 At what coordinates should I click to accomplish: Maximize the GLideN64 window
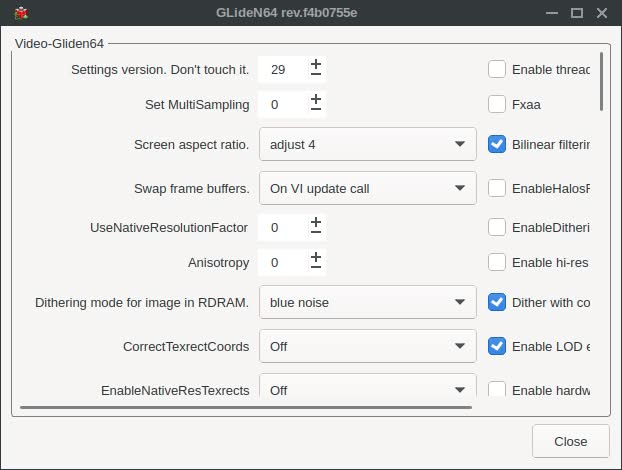[x=577, y=13]
